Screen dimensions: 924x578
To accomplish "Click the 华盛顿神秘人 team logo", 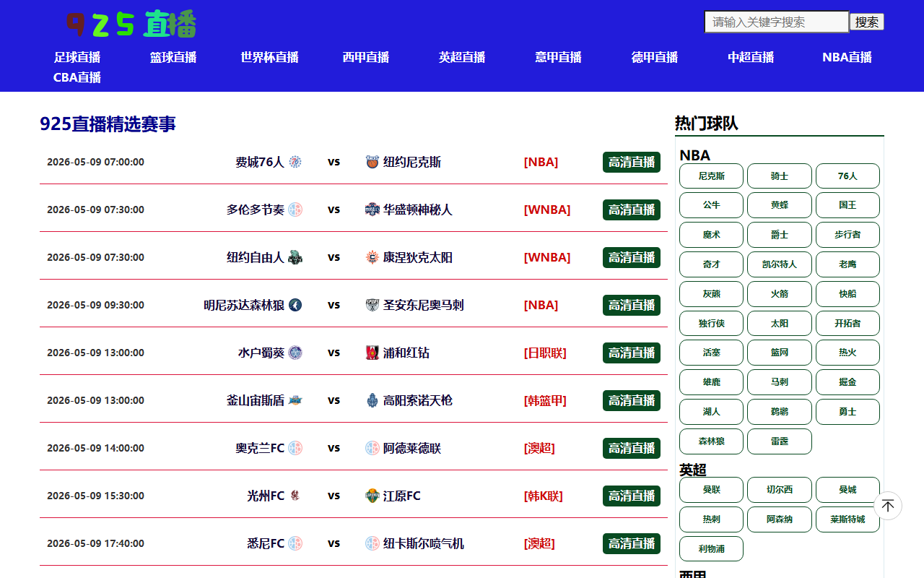I will coord(372,210).
